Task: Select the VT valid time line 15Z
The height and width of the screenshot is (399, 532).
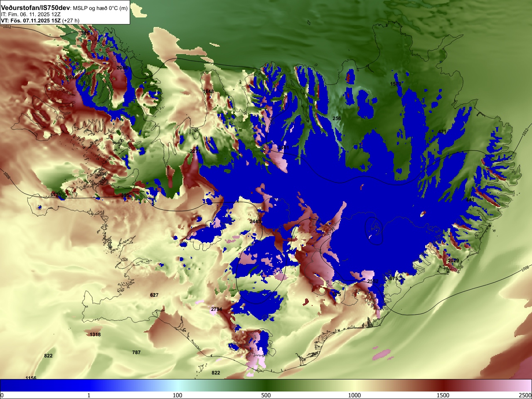Action: [x=40, y=20]
